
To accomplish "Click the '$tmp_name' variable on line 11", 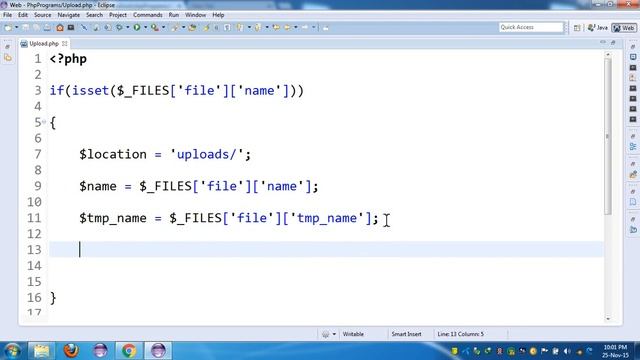I will [113, 218].
